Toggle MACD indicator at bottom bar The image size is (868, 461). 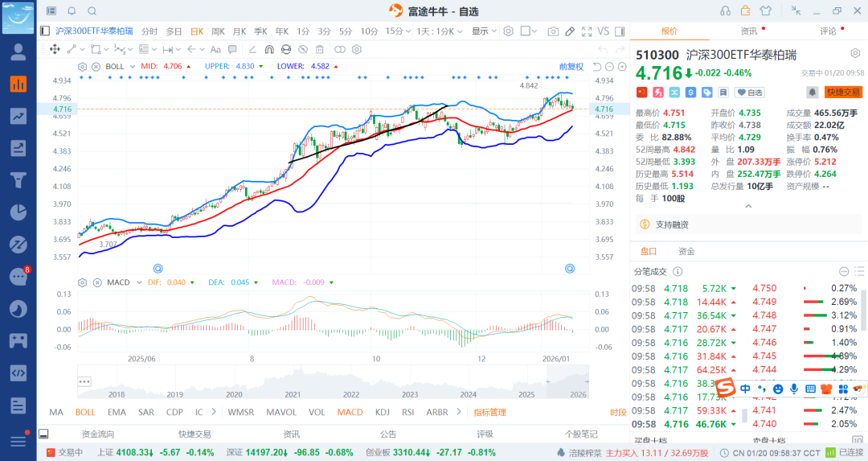[x=350, y=412]
